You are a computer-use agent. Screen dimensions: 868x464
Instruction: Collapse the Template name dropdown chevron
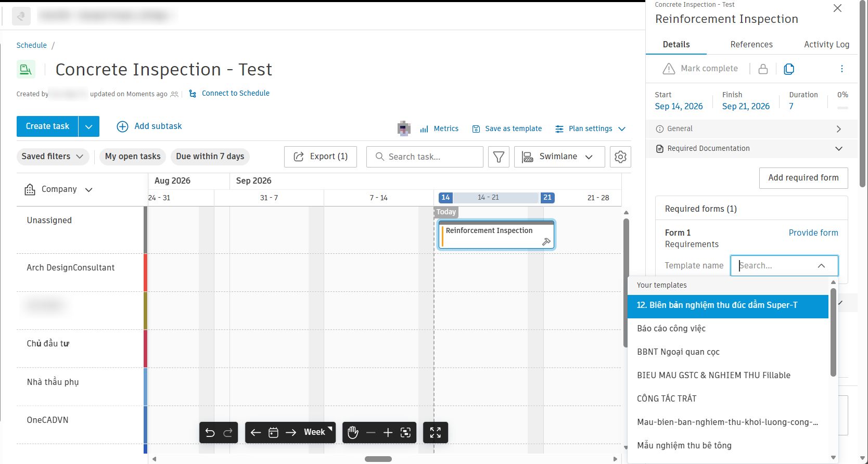pyautogui.click(x=821, y=266)
